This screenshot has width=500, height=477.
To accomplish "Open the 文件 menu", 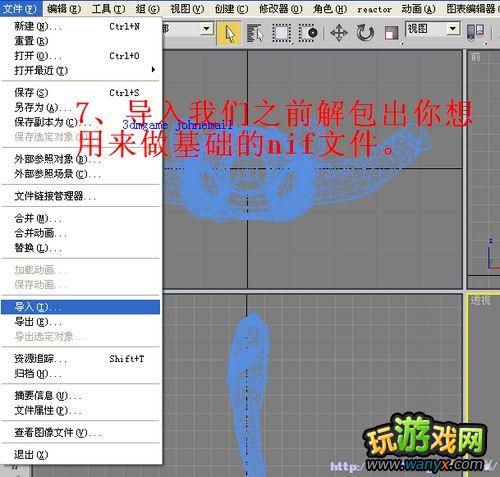I will (20, 8).
